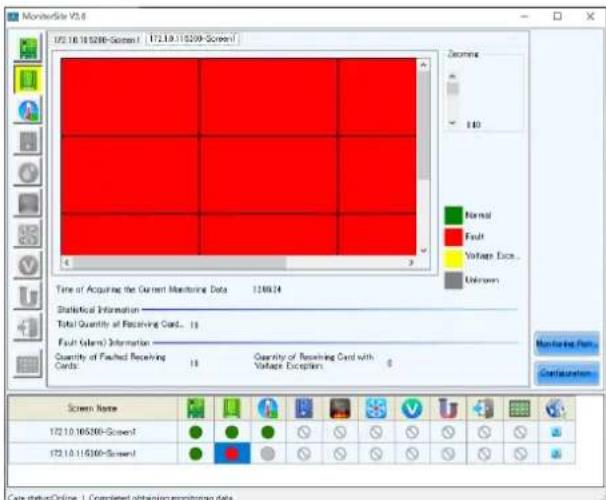Click humidity column header icon
This screenshot has height=500, width=606.
(x=304, y=408)
